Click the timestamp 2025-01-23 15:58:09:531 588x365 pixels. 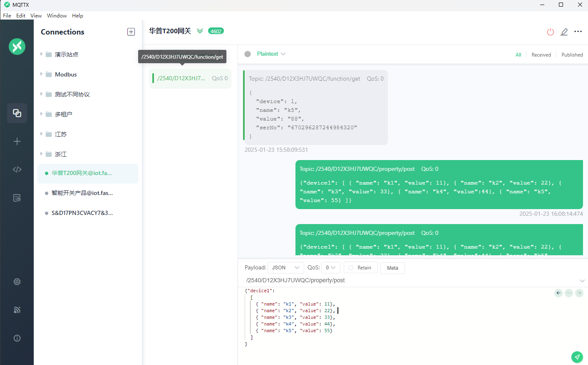pyautogui.click(x=276, y=150)
